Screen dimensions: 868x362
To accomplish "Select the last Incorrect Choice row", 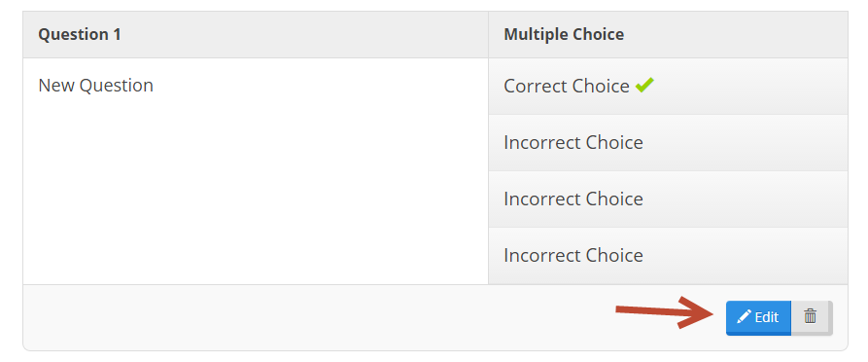I will click(x=668, y=256).
